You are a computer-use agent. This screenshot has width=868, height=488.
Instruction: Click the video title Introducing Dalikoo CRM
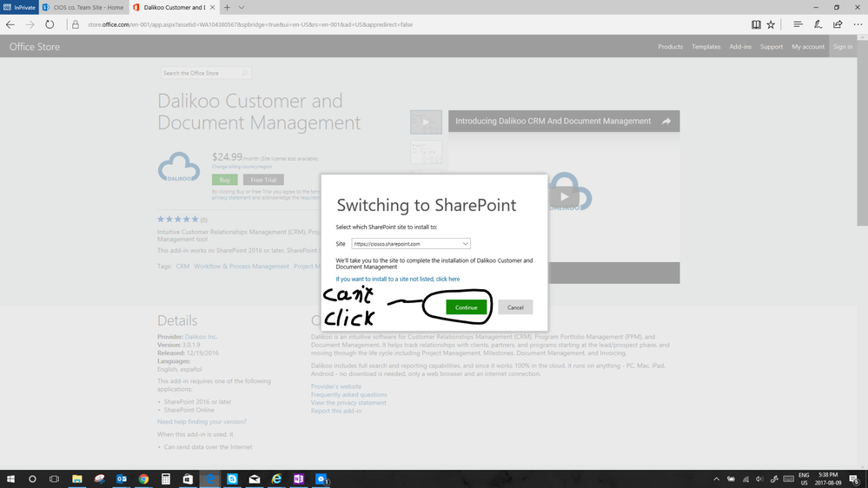[x=553, y=122]
